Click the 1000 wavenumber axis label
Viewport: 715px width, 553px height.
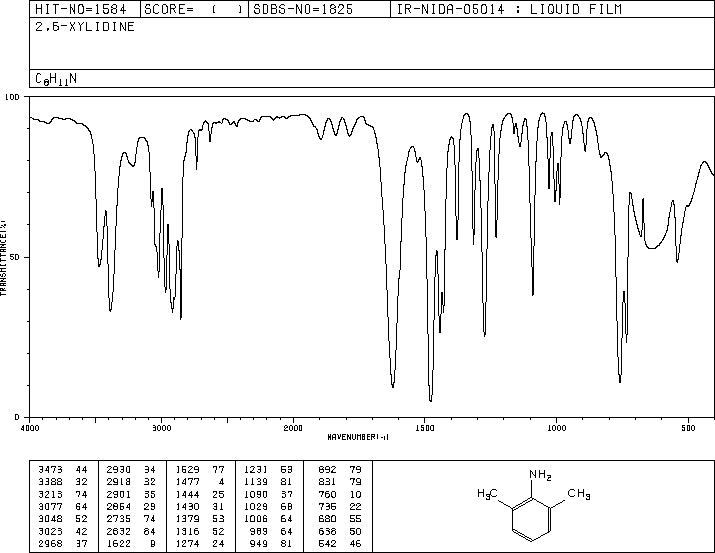(556, 428)
